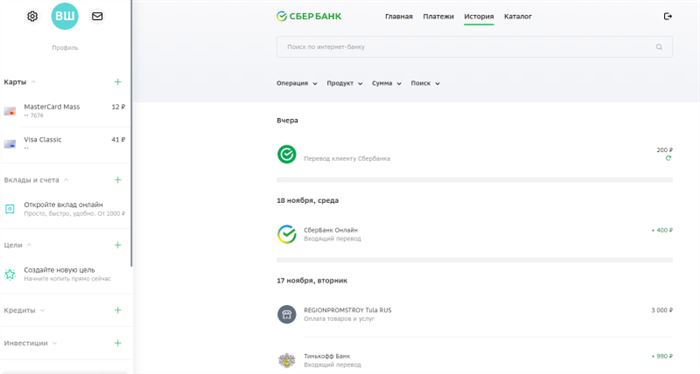
Task: Open REGIONPROMSTROY Tula RUS transaction
Action: click(x=475, y=314)
